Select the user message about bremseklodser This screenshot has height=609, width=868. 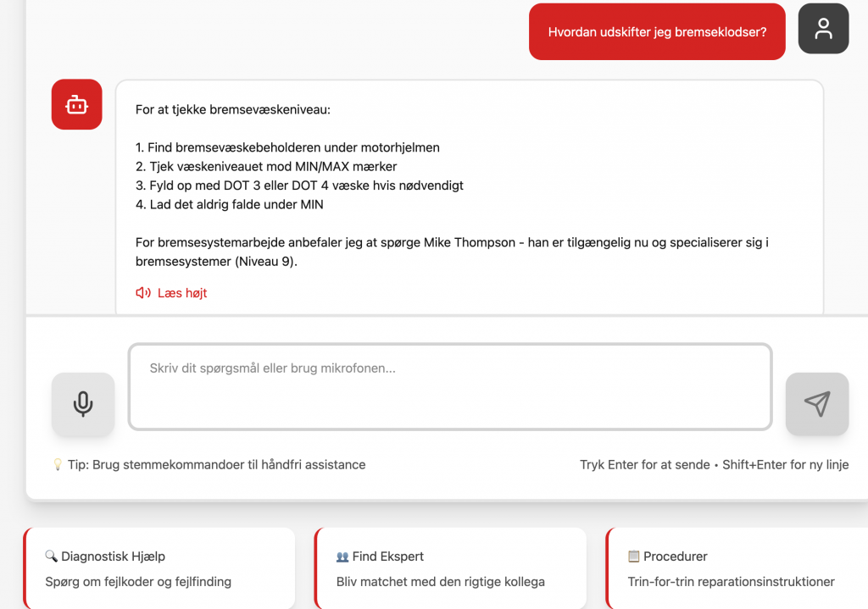click(x=657, y=32)
